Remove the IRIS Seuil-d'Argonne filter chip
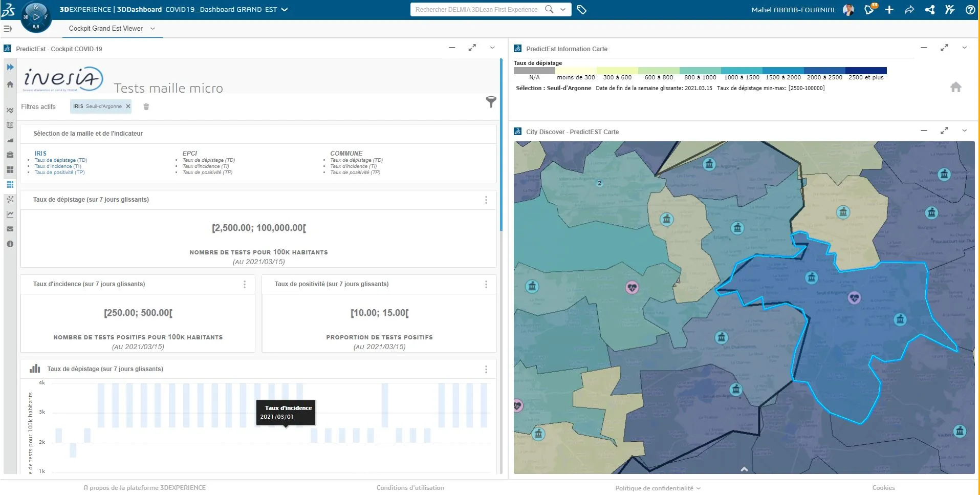This screenshot has height=495, width=980. click(x=128, y=106)
